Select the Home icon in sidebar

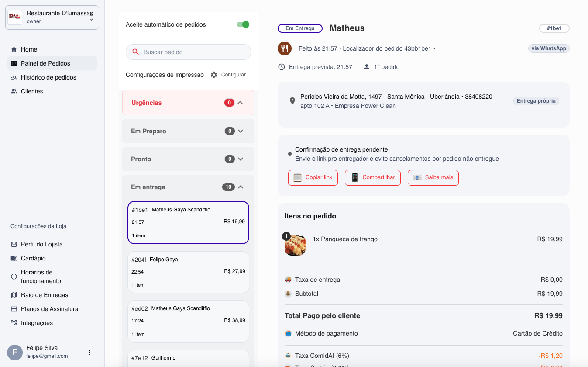(15, 49)
